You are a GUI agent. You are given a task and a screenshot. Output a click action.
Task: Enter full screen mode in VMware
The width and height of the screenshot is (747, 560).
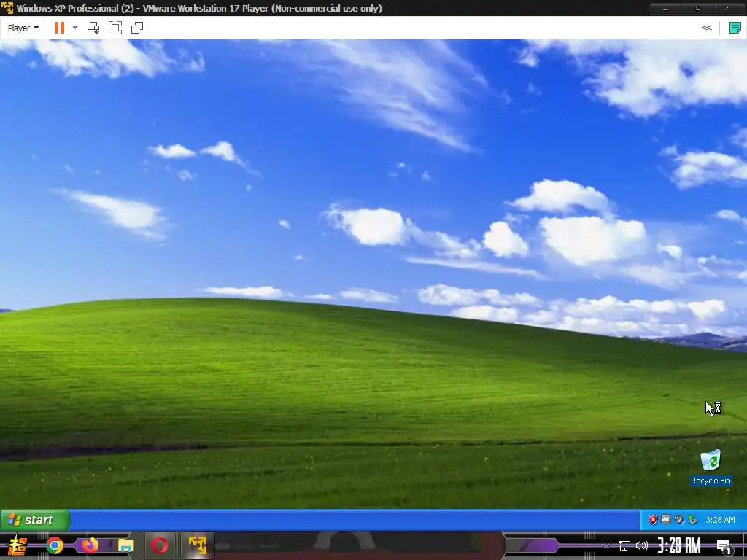point(115,28)
